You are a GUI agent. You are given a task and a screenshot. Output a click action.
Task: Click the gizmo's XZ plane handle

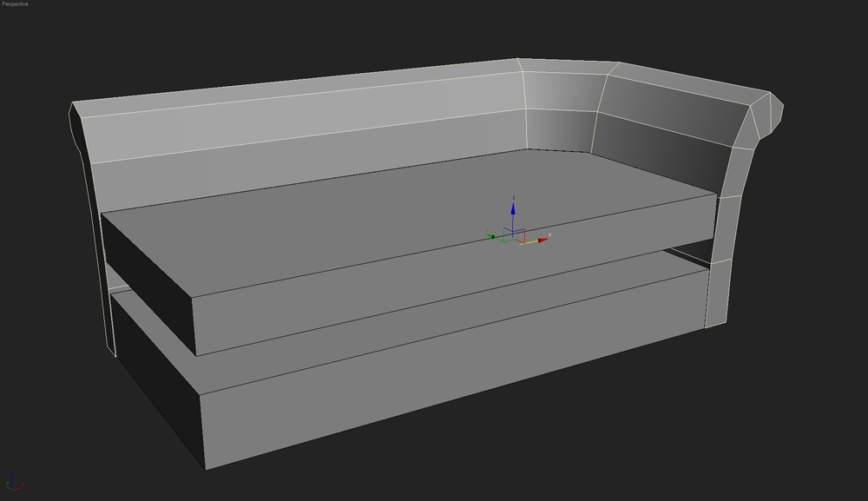tap(520, 231)
